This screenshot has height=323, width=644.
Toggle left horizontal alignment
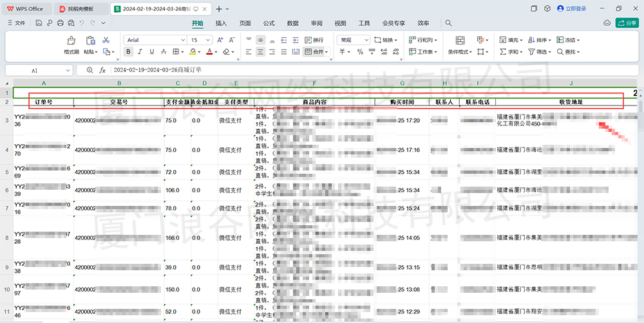point(249,51)
